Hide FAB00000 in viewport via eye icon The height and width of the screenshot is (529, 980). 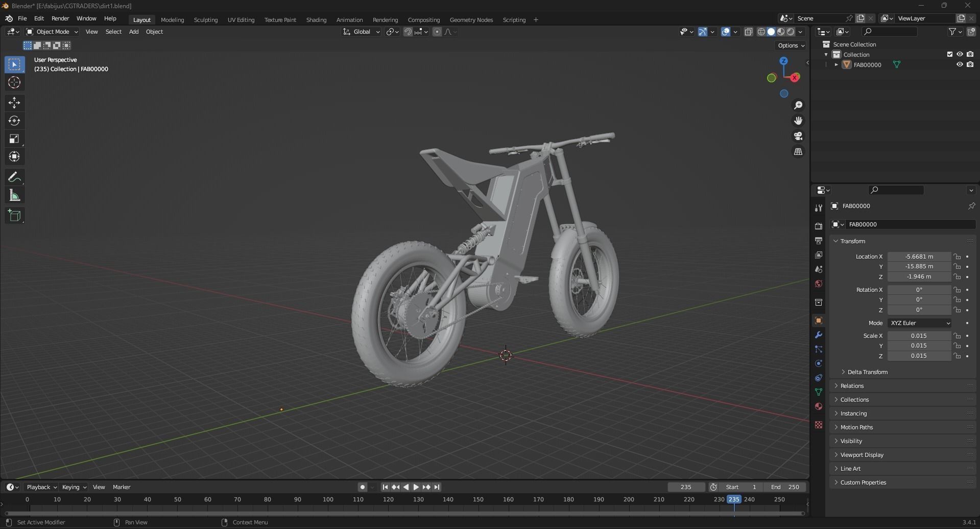[960, 64]
